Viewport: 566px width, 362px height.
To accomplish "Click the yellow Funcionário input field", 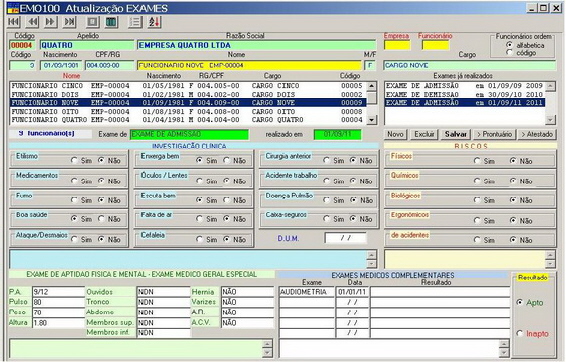I will pos(435,45).
